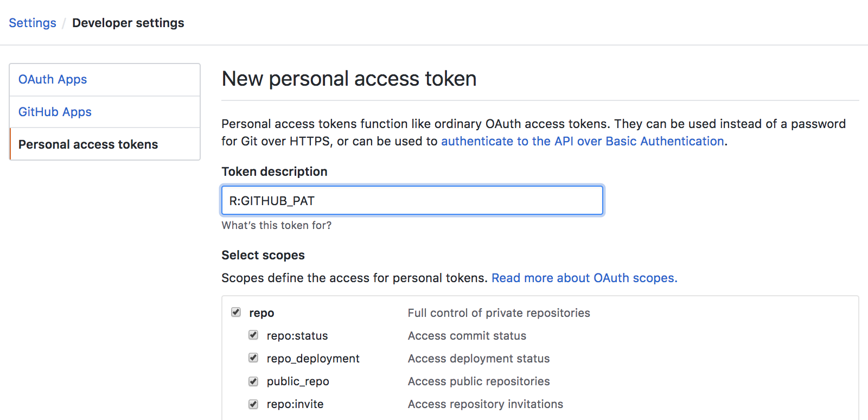The width and height of the screenshot is (868, 420).
Task: Click the Settings breadcrumb link
Action: point(32,23)
